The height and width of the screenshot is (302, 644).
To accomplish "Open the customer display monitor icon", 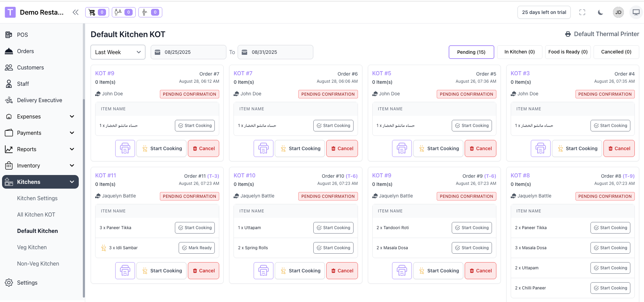I will (x=636, y=12).
